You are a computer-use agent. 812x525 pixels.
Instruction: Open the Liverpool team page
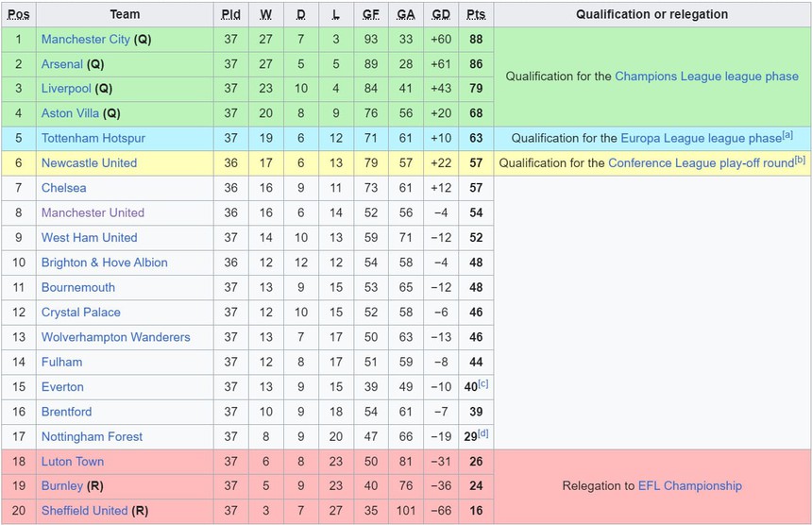pos(66,89)
